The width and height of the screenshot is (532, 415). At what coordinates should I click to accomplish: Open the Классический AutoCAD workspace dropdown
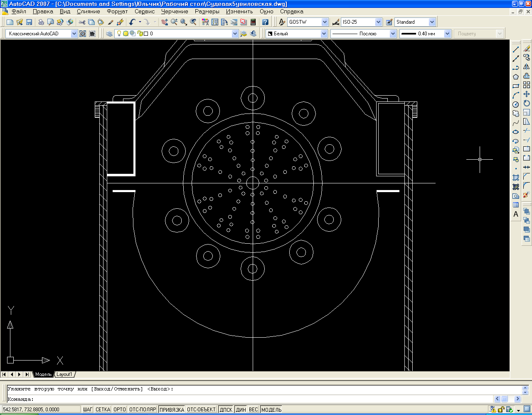(x=42, y=34)
